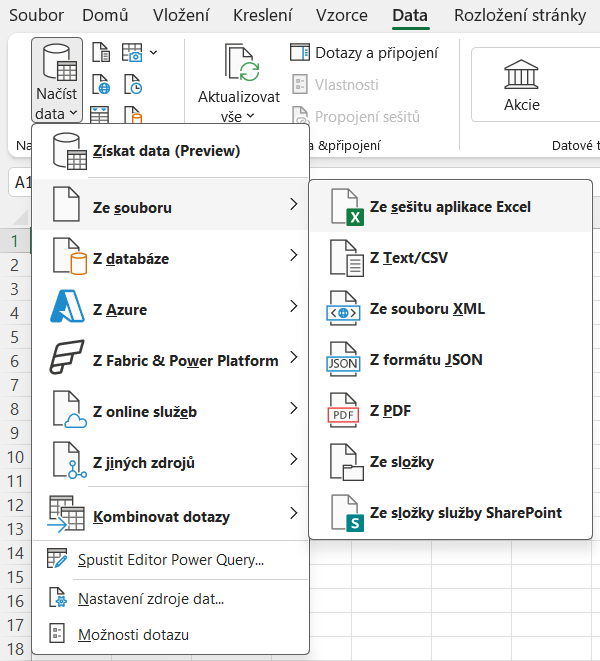The image size is (600, 661).
Task: Open Nastavení zdroje dat
Action: [150, 599]
